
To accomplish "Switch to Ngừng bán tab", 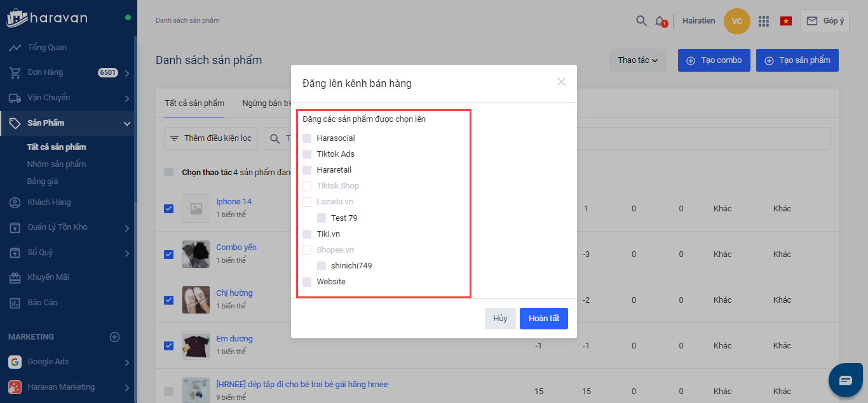I will [267, 103].
